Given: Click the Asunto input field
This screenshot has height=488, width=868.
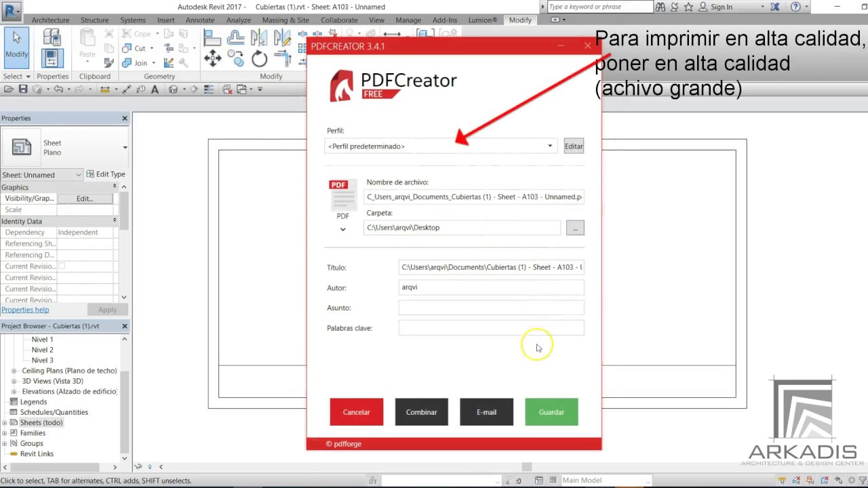Looking at the screenshot, I should coord(491,308).
